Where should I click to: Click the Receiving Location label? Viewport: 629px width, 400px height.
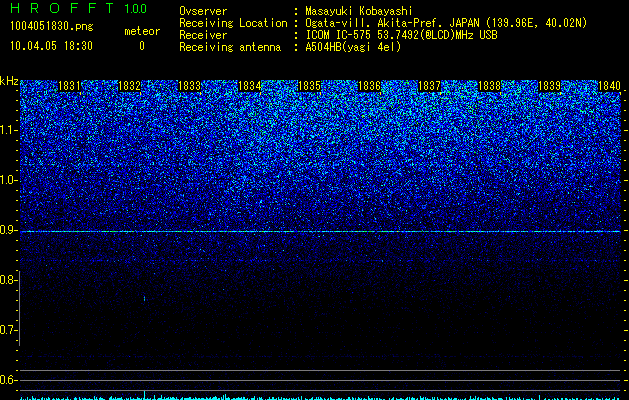[233, 23]
